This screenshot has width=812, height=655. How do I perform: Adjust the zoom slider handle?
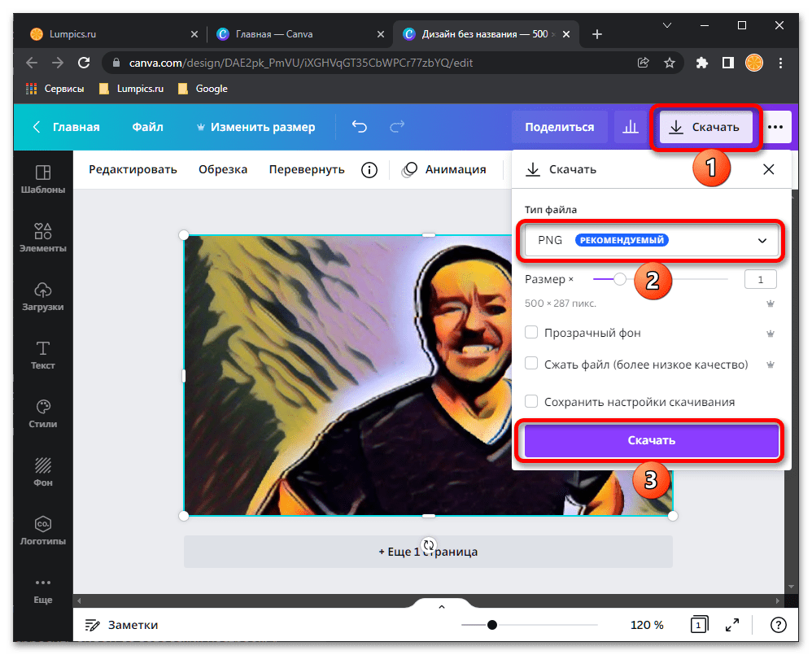point(492,625)
